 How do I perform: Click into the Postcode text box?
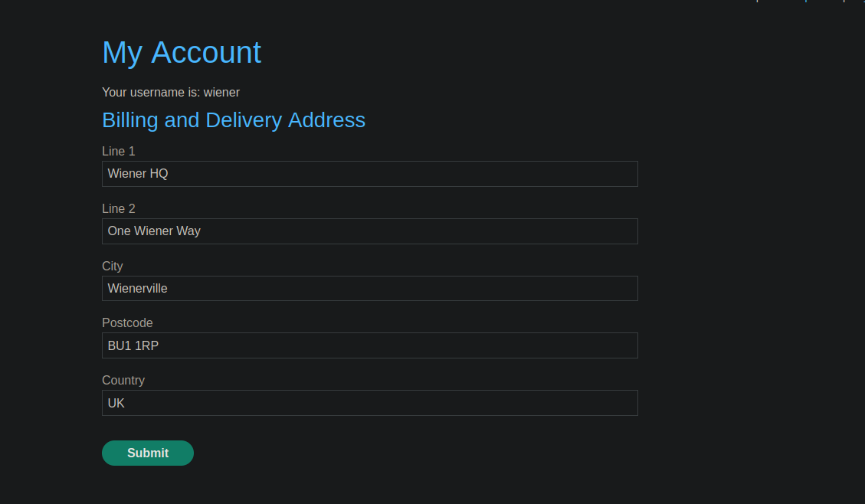pyautogui.click(x=369, y=345)
